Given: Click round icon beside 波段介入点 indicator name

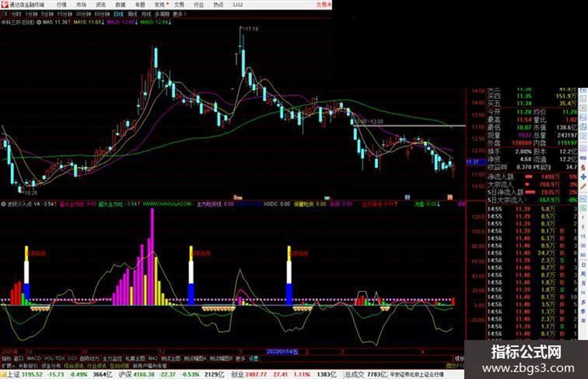Looking at the screenshot, I should pyautogui.click(x=4, y=204).
